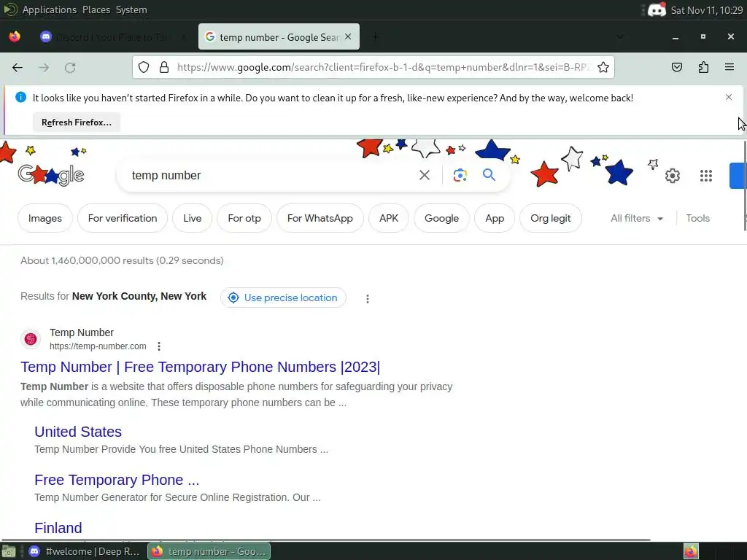Click the Discord tray icon in top panel
This screenshot has height=560, width=747.
point(657,9)
